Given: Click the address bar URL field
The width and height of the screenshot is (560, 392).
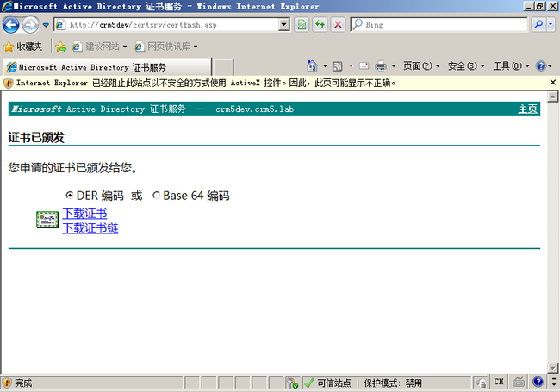Looking at the screenshot, I should [172, 25].
